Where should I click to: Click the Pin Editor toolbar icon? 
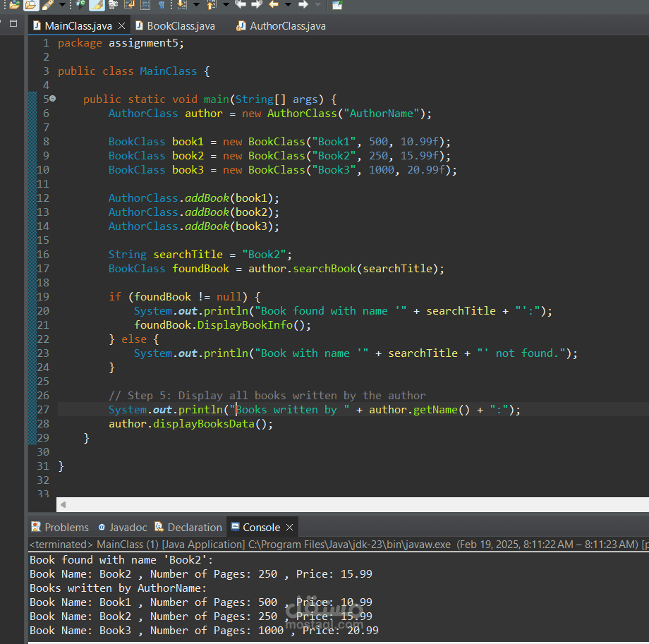click(337, 5)
